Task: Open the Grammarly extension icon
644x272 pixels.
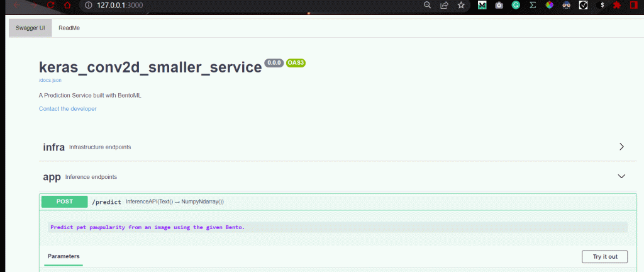Action: tap(516, 5)
